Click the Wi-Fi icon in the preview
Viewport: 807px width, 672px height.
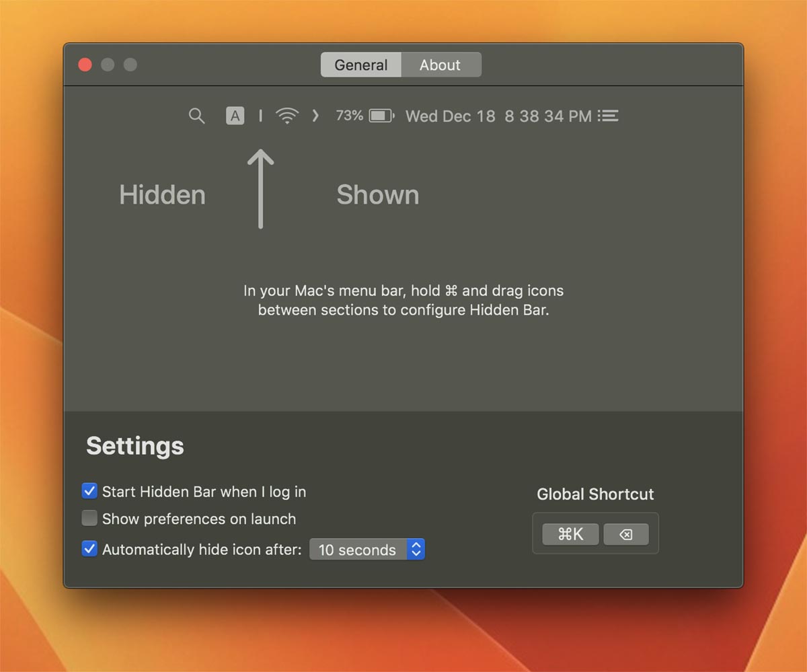(x=287, y=116)
